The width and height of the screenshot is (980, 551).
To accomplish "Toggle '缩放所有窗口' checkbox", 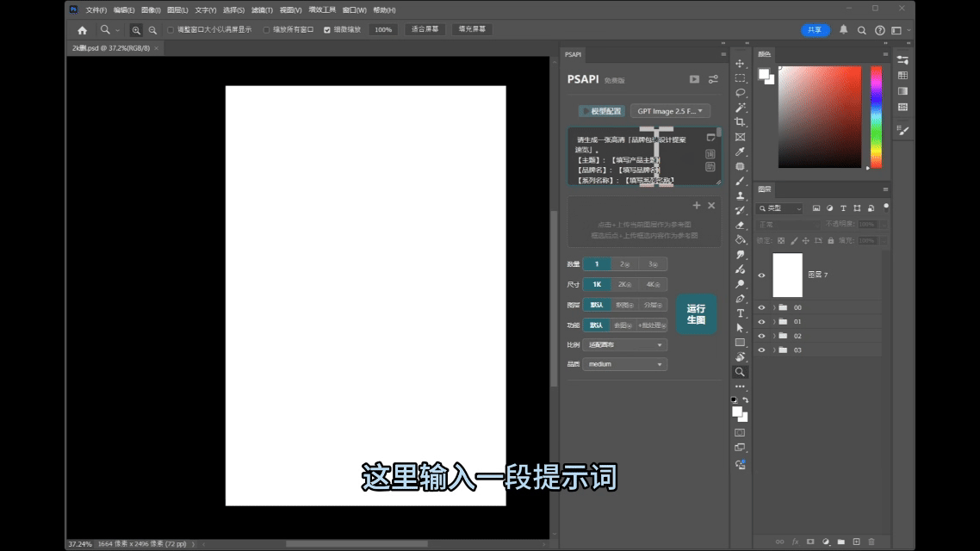I will (x=266, y=30).
